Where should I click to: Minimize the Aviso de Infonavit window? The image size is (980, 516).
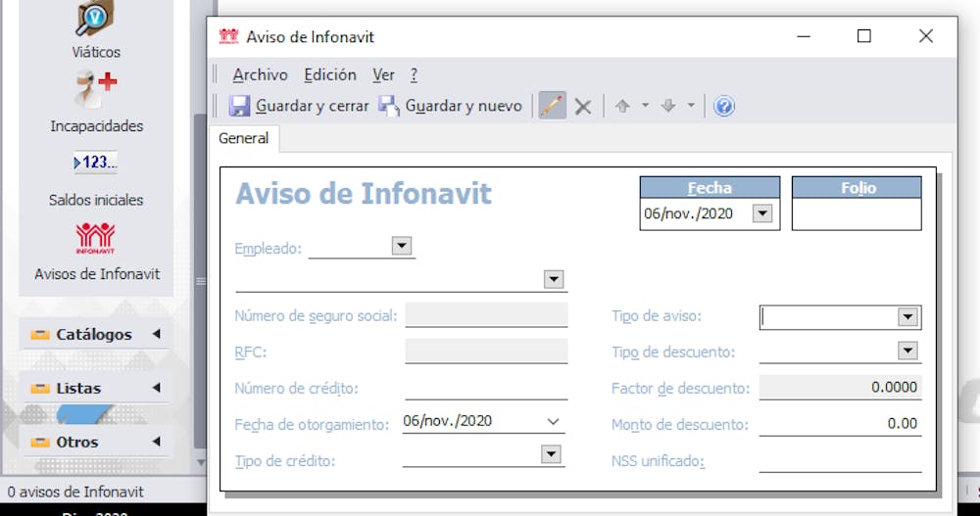tap(804, 36)
